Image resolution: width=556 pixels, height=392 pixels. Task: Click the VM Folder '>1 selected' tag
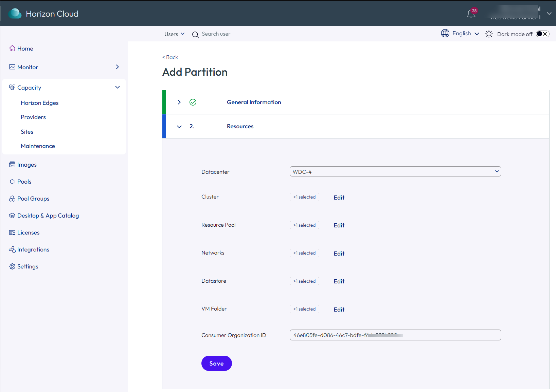304,309
